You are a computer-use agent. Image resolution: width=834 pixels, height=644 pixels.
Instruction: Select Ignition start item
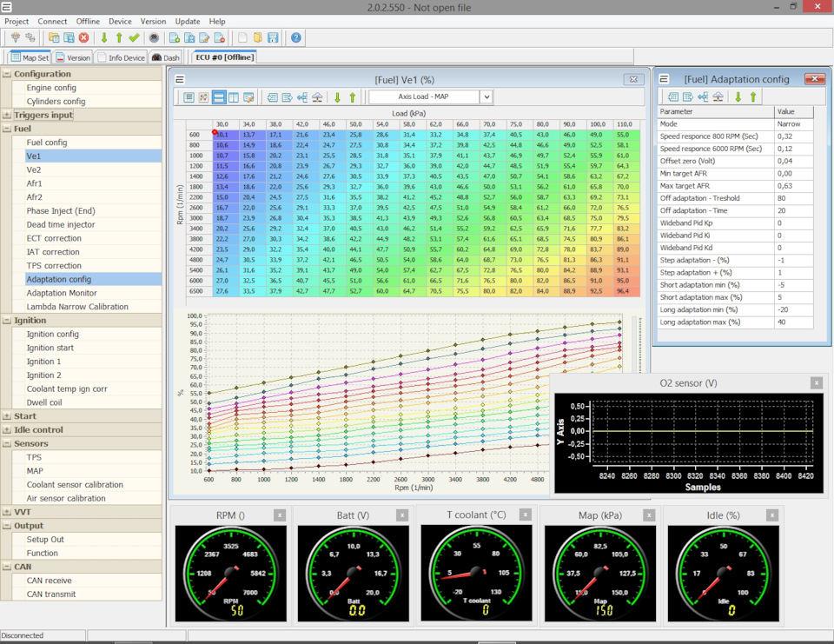[x=50, y=349]
